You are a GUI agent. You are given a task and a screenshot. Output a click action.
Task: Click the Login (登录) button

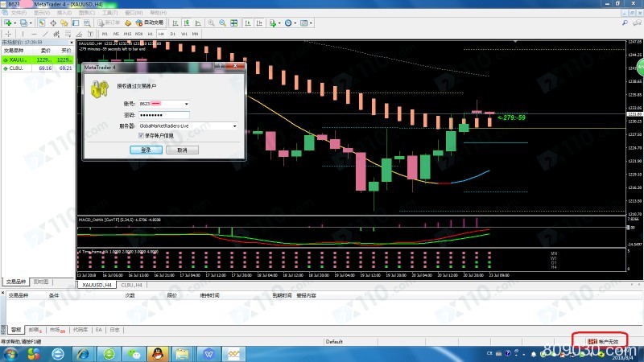[146, 150]
